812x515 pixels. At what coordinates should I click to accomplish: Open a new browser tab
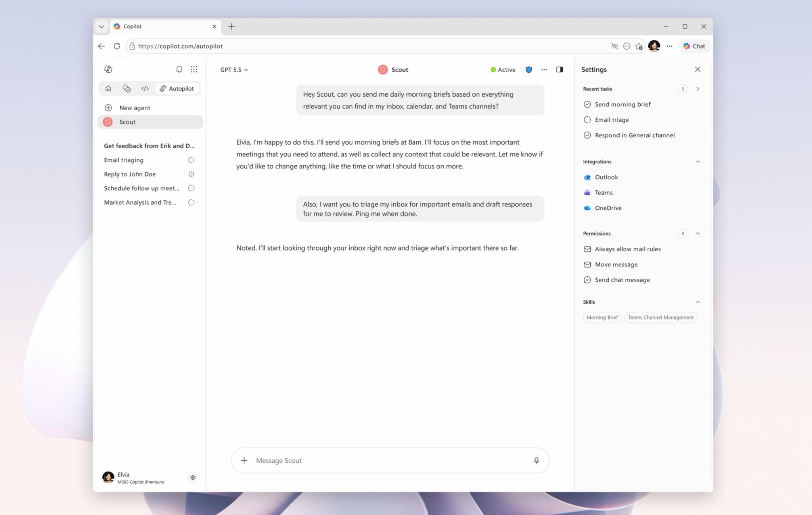(x=232, y=27)
